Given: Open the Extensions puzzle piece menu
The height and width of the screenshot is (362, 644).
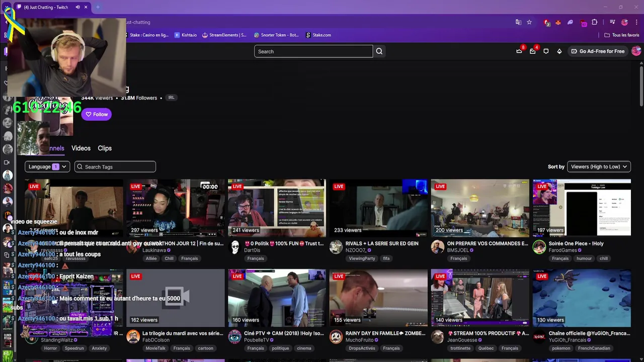Looking at the screenshot, I should pos(594,22).
